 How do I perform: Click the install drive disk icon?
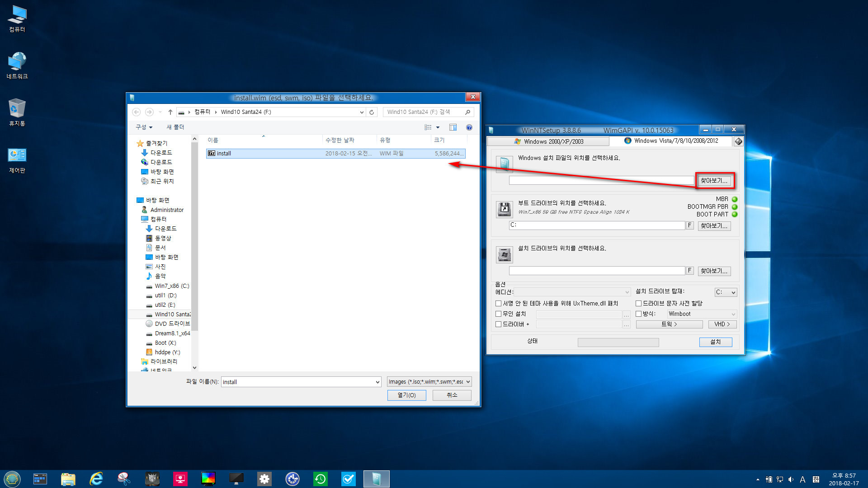(504, 255)
